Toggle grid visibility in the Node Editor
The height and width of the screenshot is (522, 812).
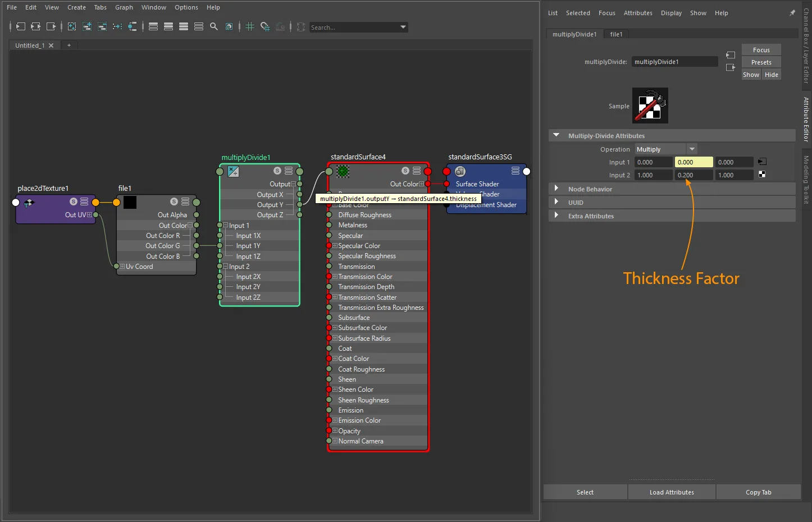pos(250,26)
